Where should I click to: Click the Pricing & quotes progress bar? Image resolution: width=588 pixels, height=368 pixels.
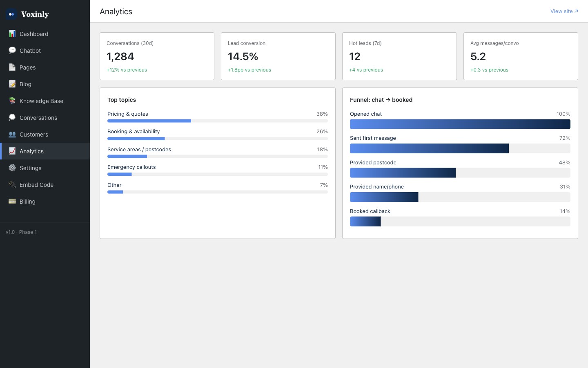click(218, 121)
